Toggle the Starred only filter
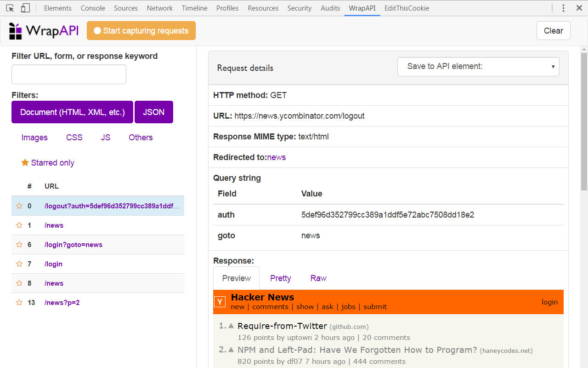 [48, 163]
